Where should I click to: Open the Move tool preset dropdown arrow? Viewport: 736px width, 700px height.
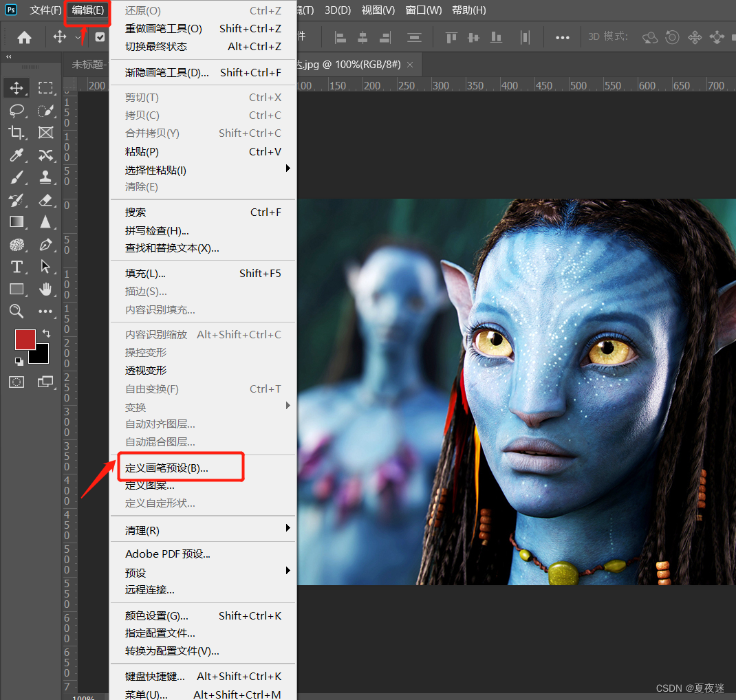(78, 37)
